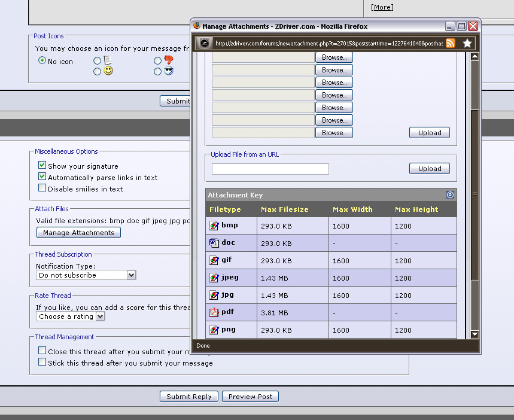Click the gif filetype icon

(x=214, y=260)
